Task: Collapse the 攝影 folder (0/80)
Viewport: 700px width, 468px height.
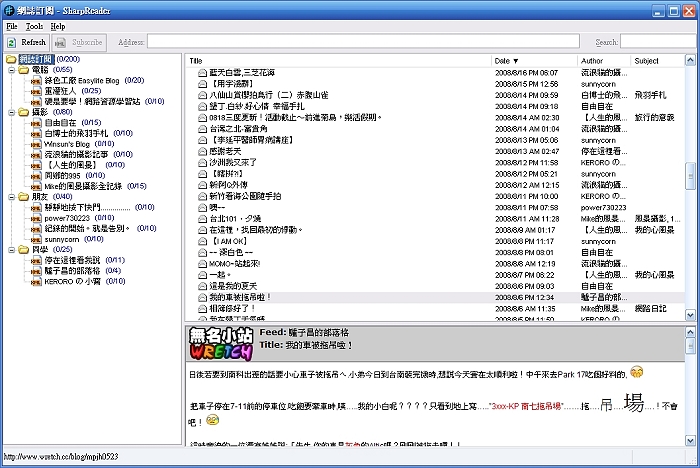Action: (x=12, y=112)
